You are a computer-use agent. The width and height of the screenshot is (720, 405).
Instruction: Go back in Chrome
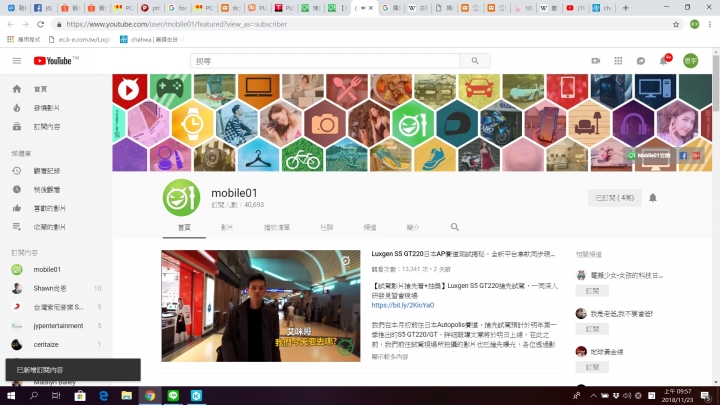point(11,24)
